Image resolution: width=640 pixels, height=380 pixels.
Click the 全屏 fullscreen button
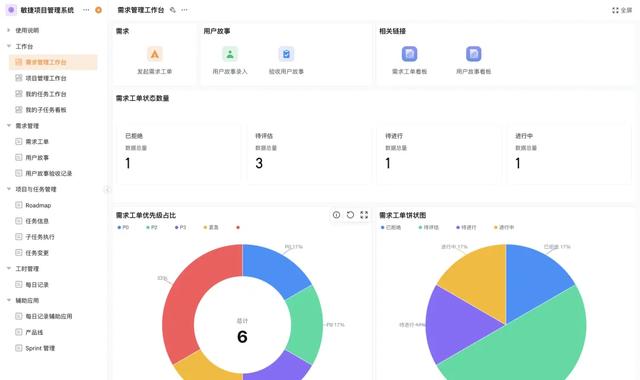(622, 10)
